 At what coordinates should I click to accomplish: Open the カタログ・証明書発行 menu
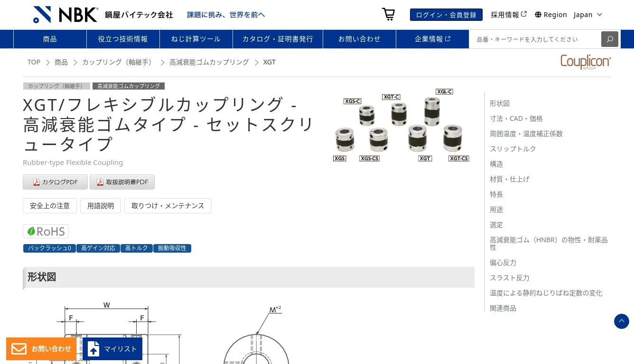pos(278,39)
